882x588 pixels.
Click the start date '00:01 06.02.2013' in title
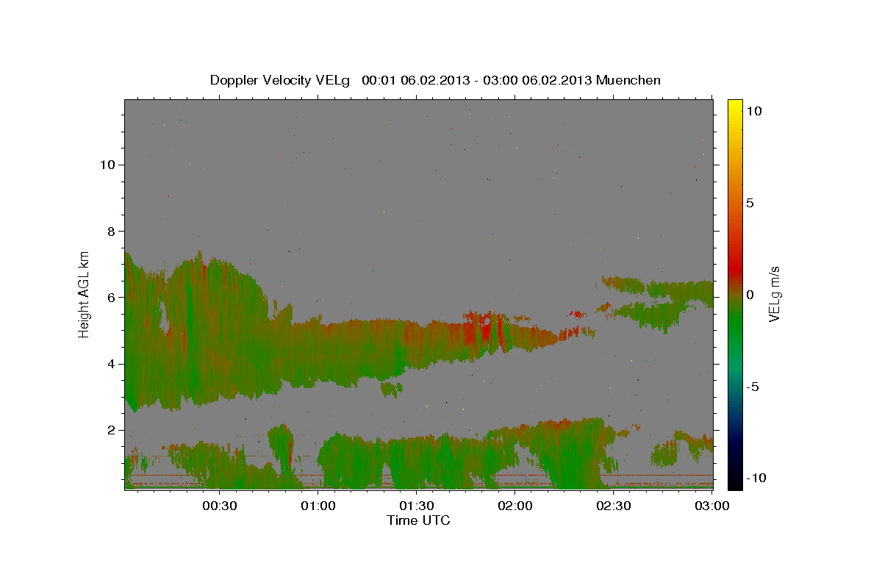[415, 80]
